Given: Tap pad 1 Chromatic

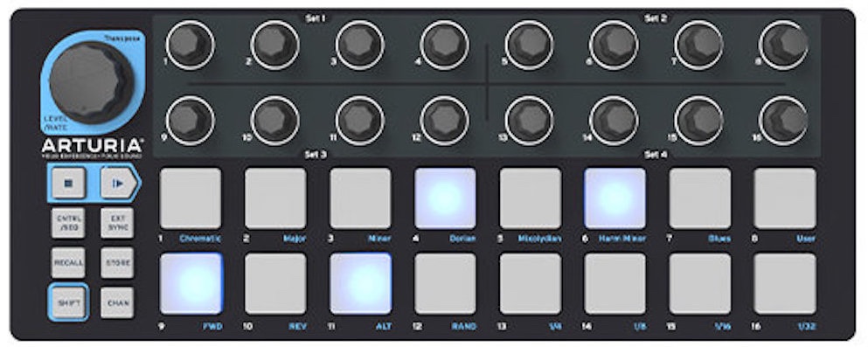Looking at the screenshot, I should 191,198.
